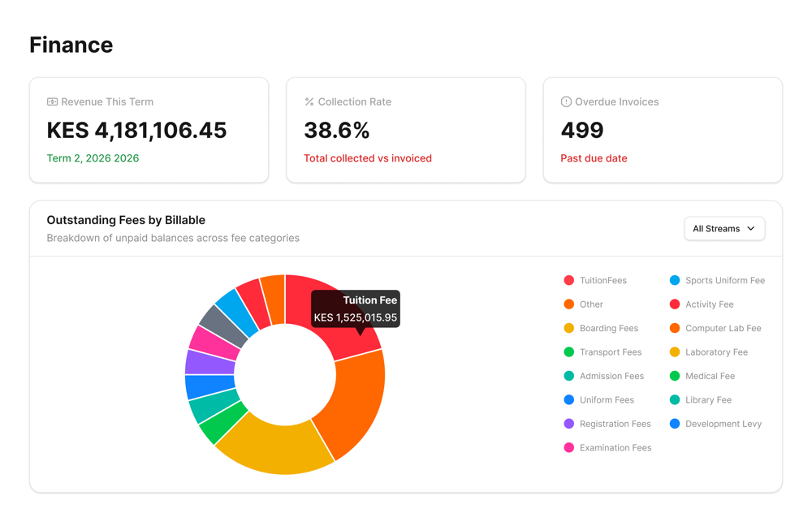Screen dimensions: 812x522
Task: Click the Transport Fees legend label
Action: coord(610,352)
